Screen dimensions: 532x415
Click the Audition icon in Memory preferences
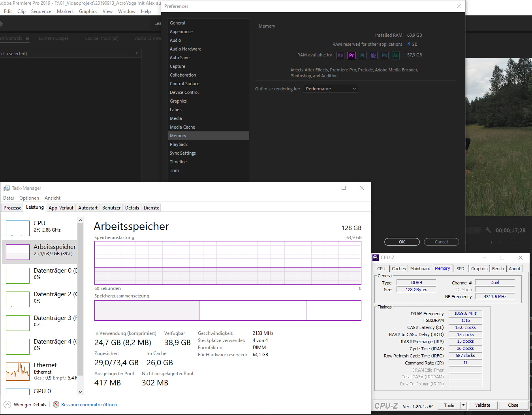coord(396,55)
